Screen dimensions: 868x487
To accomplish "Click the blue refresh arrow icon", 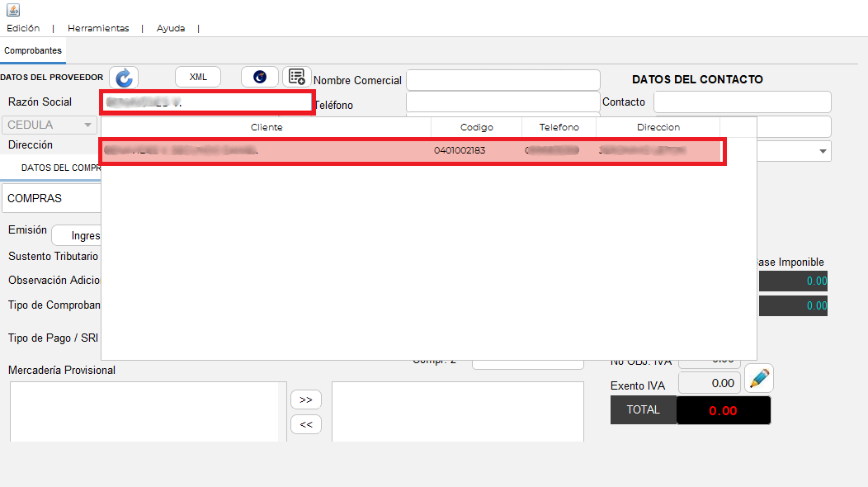I will click(x=124, y=78).
